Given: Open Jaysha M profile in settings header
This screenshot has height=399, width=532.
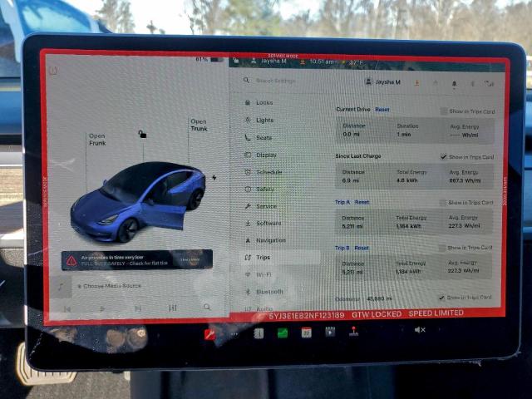Looking at the screenshot, I should coord(382,81).
